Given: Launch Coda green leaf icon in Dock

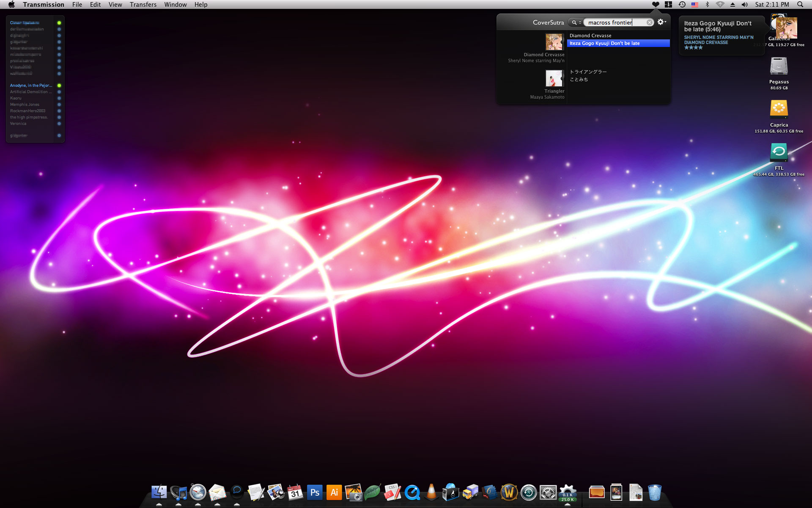Looking at the screenshot, I should point(373,492).
